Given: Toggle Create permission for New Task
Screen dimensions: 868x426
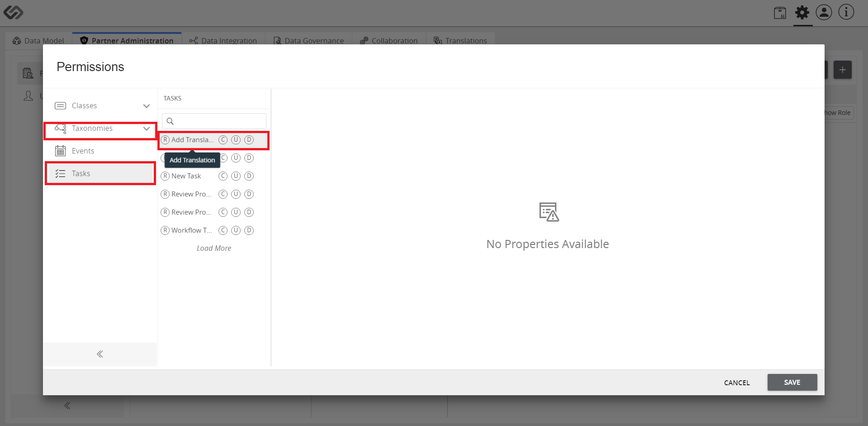Looking at the screenshot, I should 223,176.
